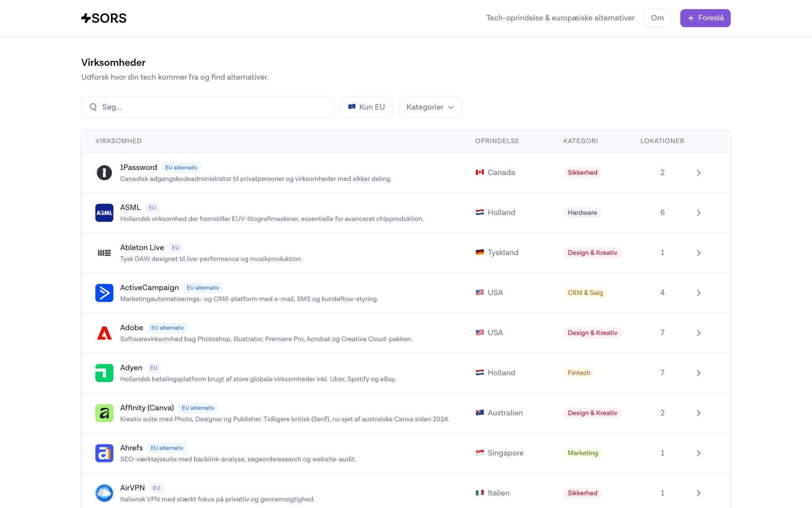
Task: Expand the 1Password row chevron
Action: click(x=698, y=172)
